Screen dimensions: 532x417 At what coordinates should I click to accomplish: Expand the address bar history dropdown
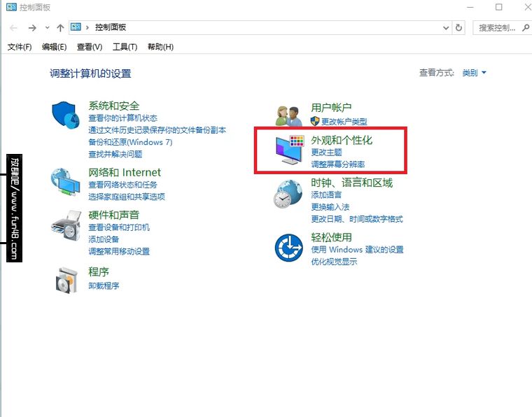pos(446,28)
